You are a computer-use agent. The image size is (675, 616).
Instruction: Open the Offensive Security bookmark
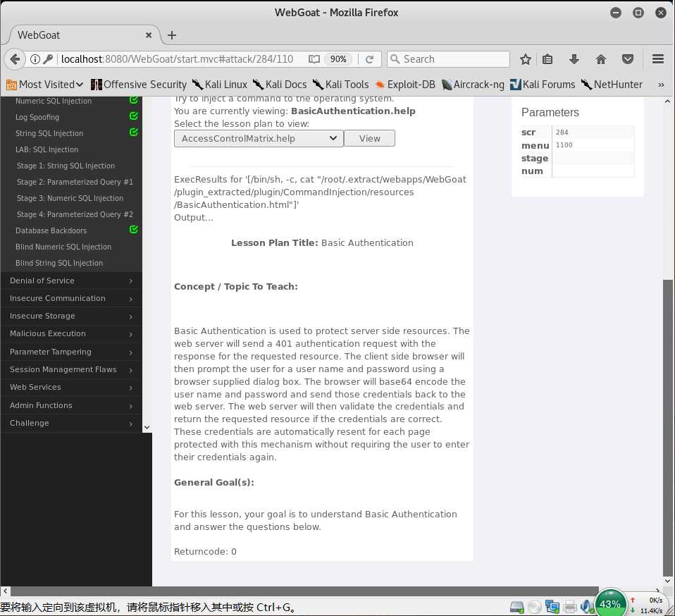[x=139, y=85]
